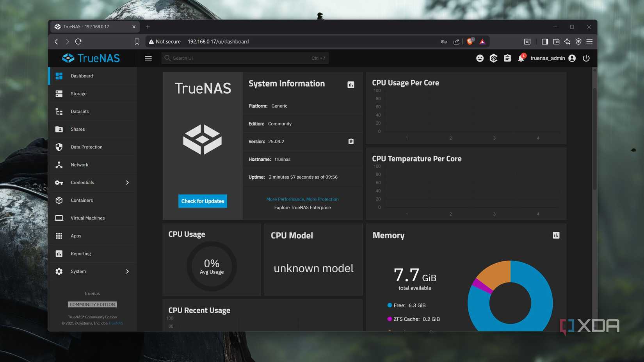Select Storage in the sidebar
The width and height of the screenshot is (644, 362).
(x=78, y=94)
